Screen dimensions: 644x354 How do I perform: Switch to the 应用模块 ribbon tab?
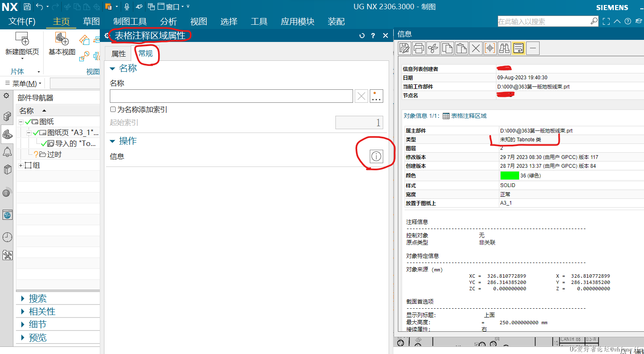point(298,21)
